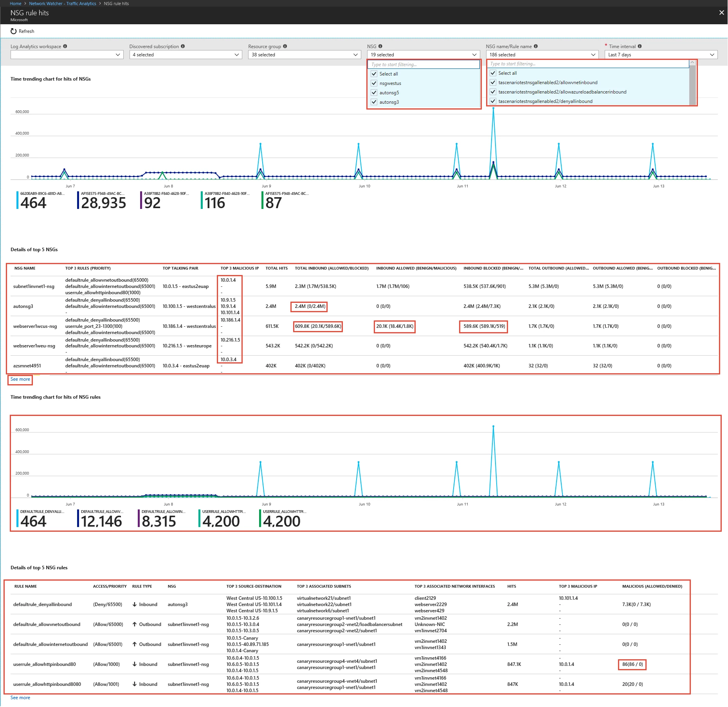Click HITS column header in rules table
The image size is (728, 707).
point(512,586)
